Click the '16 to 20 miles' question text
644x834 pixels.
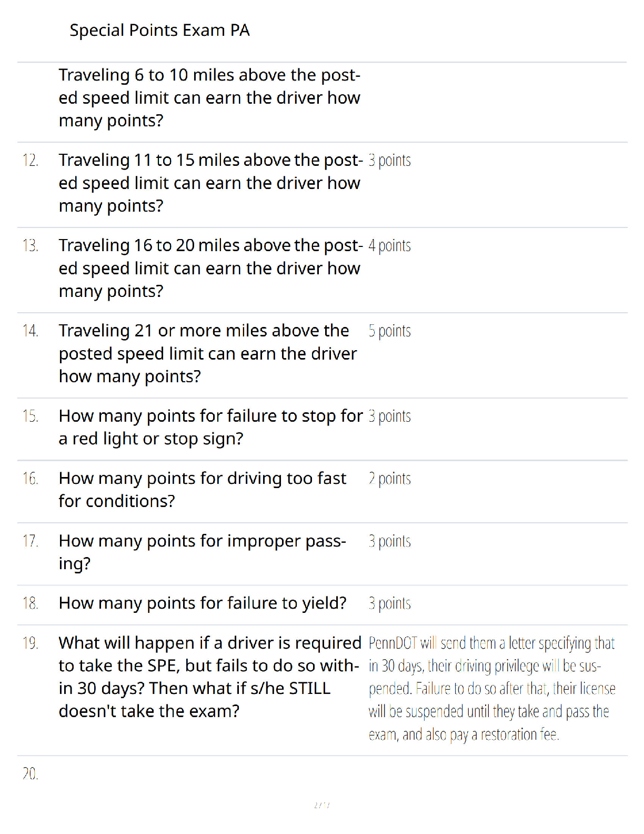point(210,269)
